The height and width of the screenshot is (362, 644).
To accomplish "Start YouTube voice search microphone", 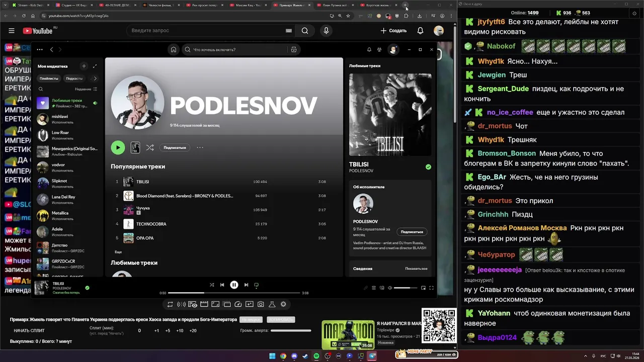I will (326, 31).
